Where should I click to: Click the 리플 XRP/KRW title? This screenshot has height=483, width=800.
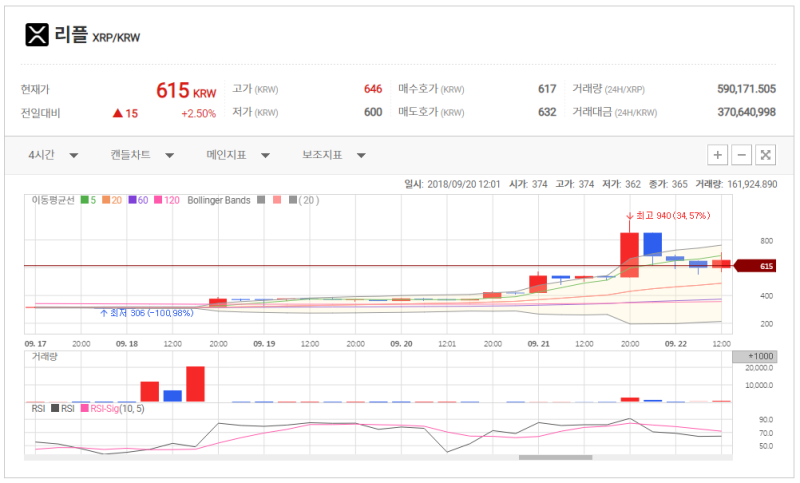click(x=97, y=35)
